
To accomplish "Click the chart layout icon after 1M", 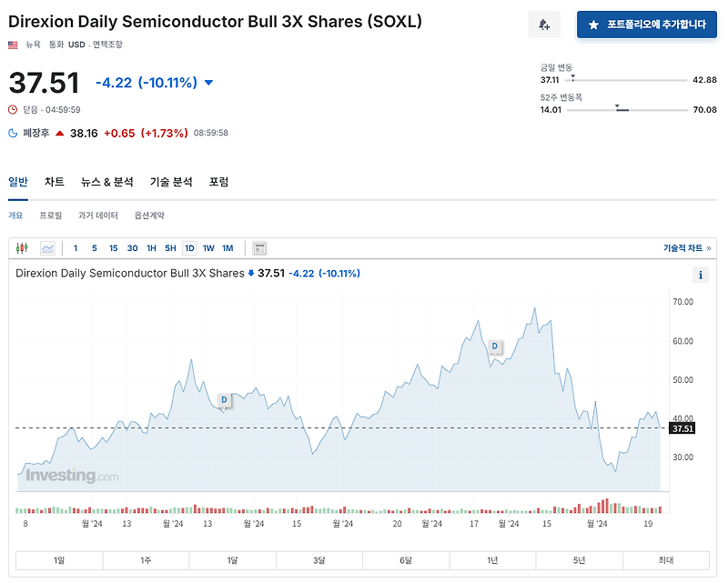I will (x=260, y=247).
